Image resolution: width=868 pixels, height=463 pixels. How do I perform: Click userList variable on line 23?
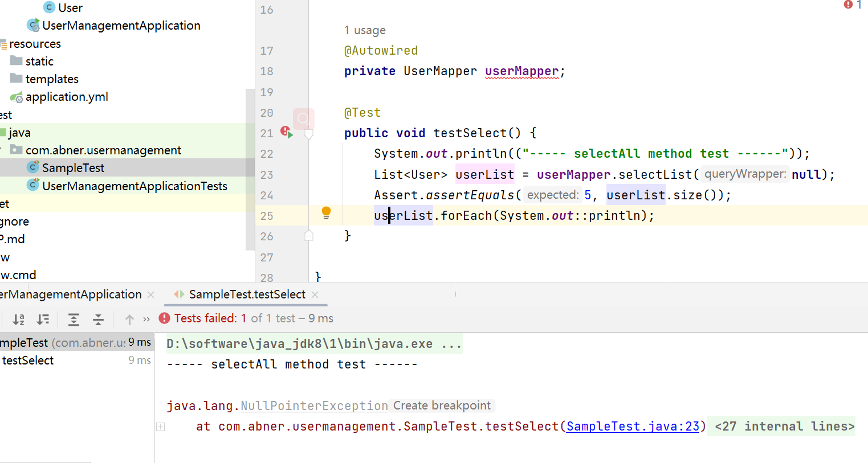tap(484, 175)
